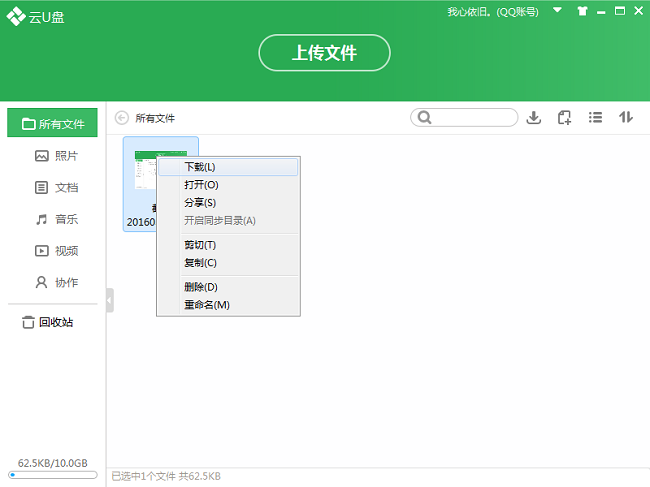This screenshot has width=650, height=487.
Task: Open the 照片 category
Action: pyautogui.click(x=56, y=156)
